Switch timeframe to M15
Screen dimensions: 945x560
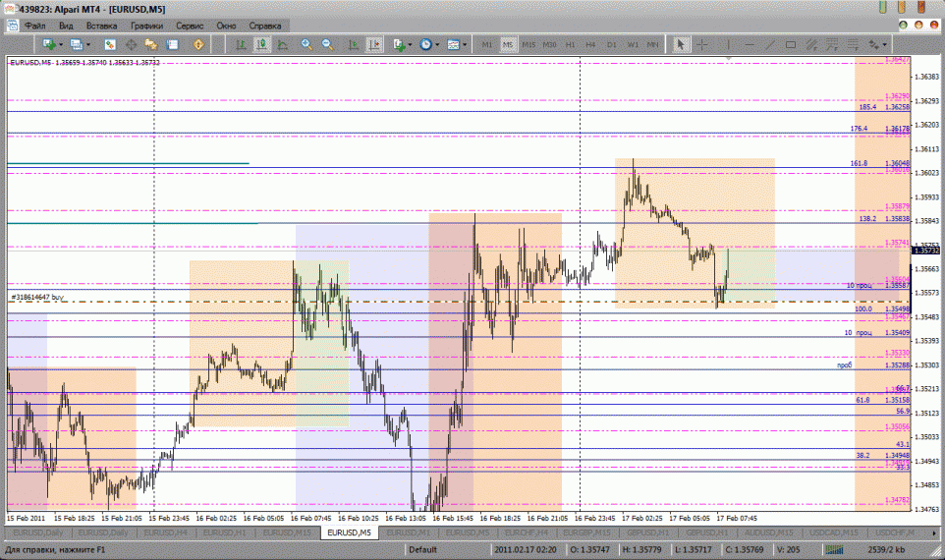point(528,44)
